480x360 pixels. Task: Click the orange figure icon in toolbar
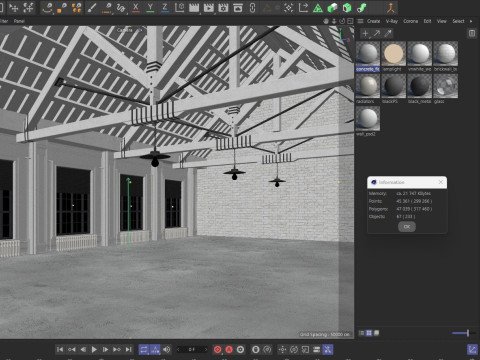[x=391, y=8]
